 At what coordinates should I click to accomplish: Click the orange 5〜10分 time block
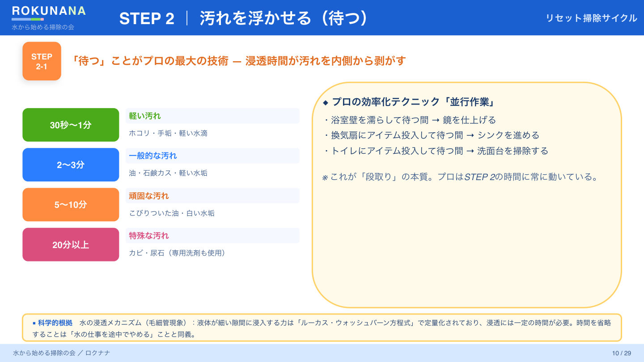coord(71,205)
